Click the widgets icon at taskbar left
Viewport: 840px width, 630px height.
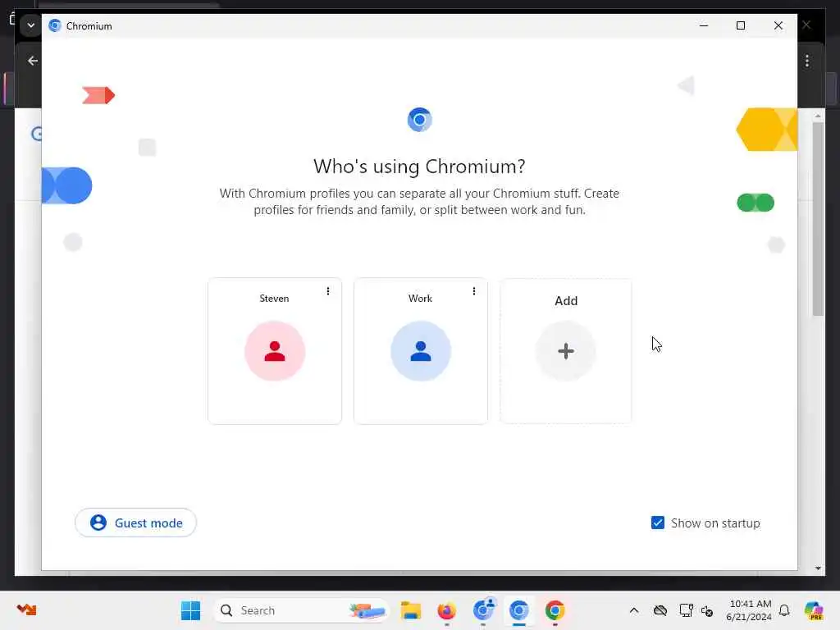(26, 609)
